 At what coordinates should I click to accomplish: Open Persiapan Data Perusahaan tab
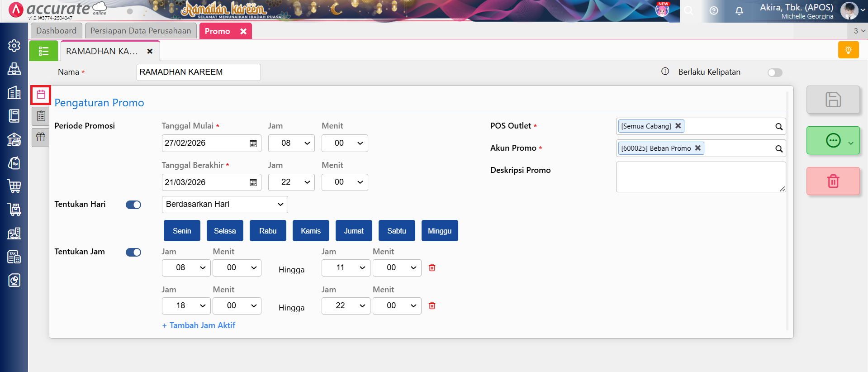click(141, 31)
